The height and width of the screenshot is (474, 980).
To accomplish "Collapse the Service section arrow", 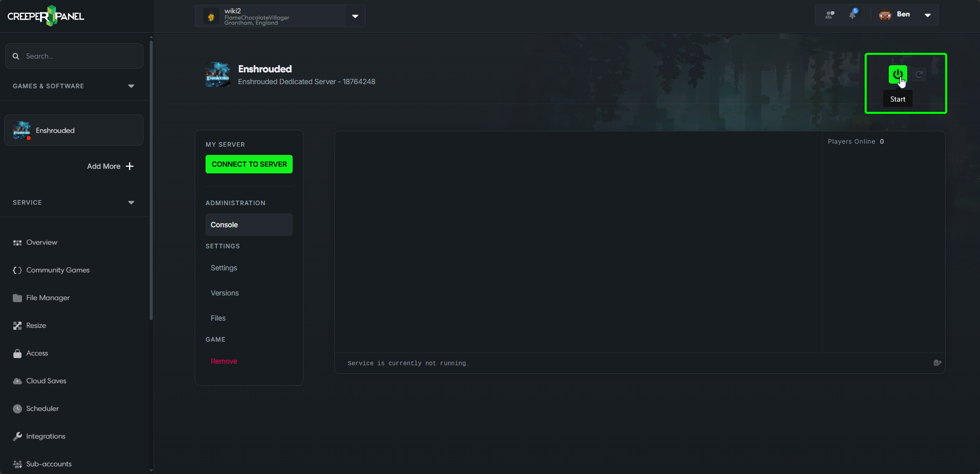I will click(131, 203).
